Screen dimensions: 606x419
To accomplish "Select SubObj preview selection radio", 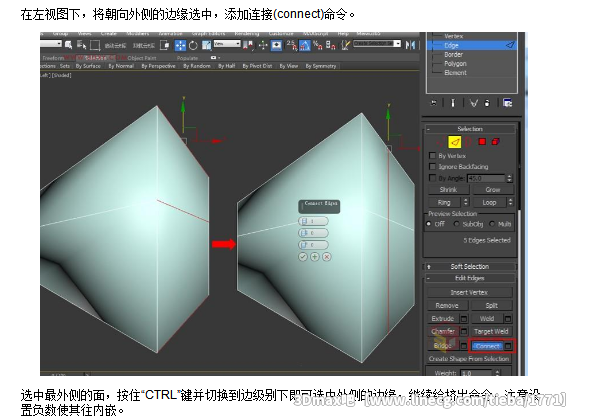I will pyautogui.click(x=456, y=224).
